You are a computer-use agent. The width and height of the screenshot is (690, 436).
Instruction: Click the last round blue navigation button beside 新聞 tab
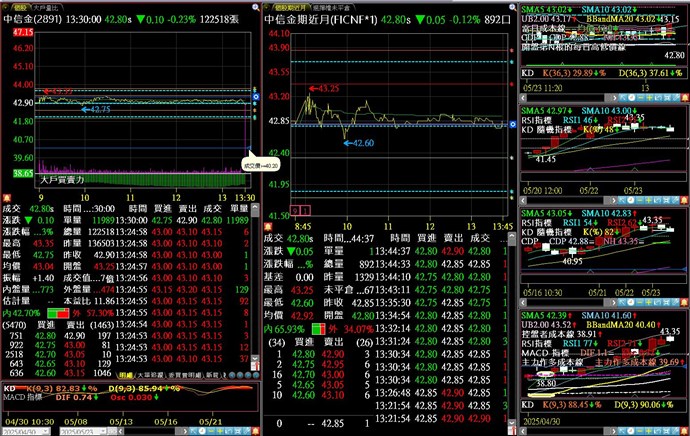(x=256, y=375)
